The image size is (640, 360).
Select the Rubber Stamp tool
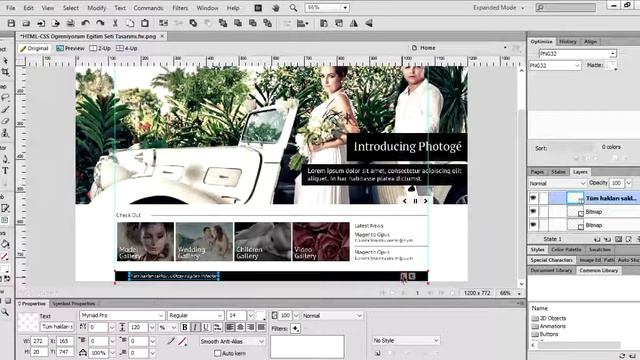click(5, 133)
